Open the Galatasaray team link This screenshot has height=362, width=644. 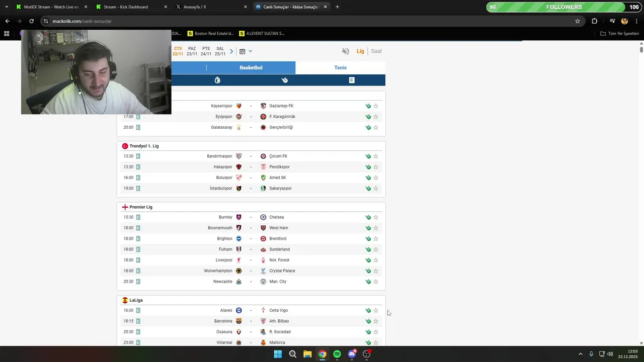click(x=221, y=128)
